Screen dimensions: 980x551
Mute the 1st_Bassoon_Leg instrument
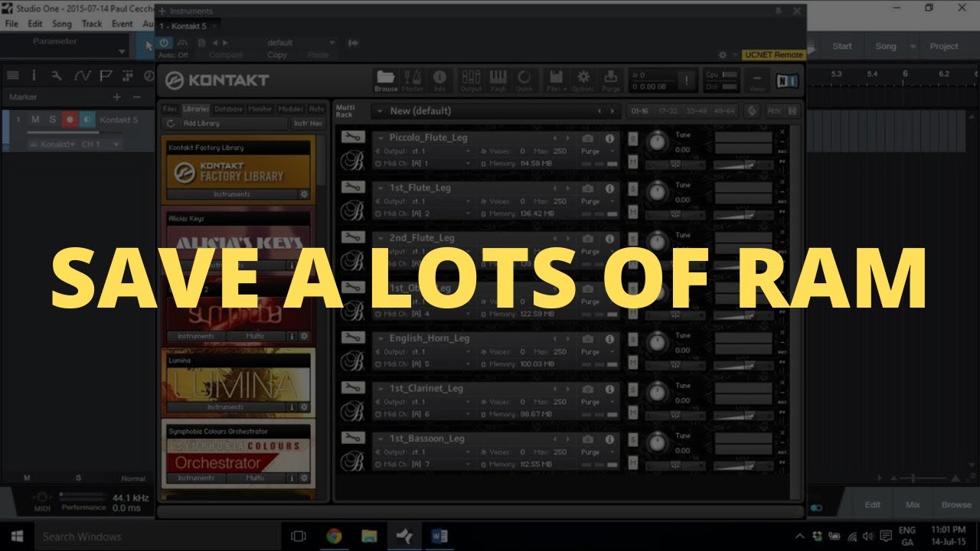click(633, 463)
